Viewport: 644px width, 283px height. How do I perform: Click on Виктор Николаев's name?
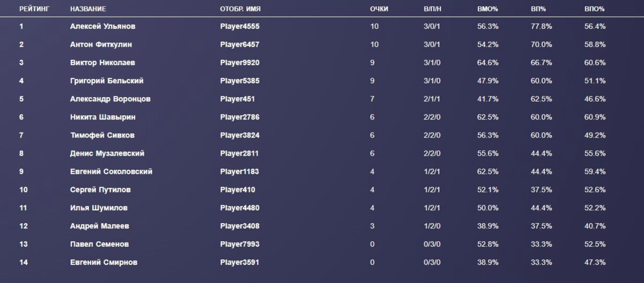click(102, 63)
